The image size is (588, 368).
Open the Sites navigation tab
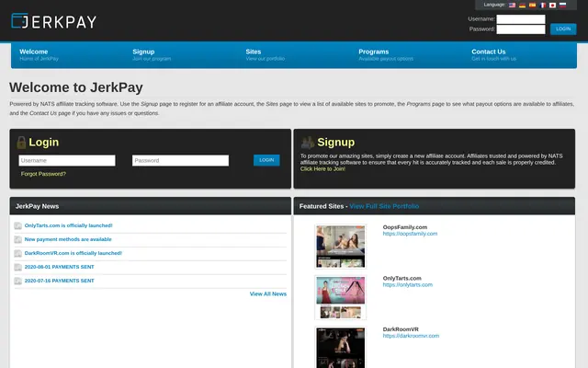click(265, 55)
